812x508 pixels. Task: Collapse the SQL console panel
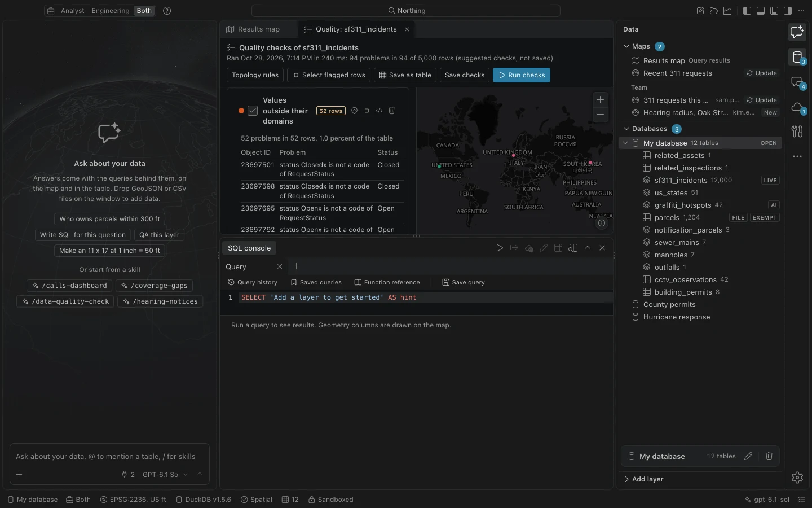(x=588, y=248)
